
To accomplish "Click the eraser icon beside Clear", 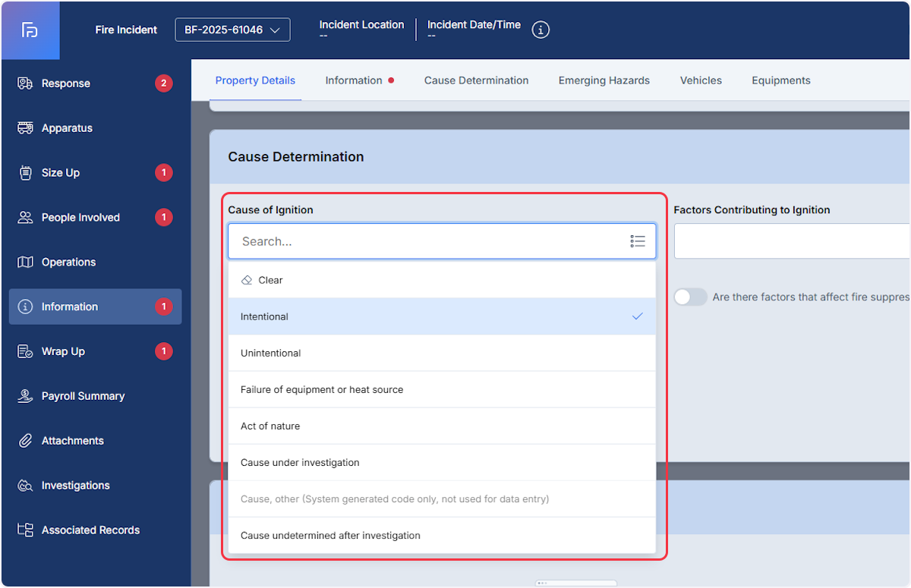I will click(x=247, y=280).
